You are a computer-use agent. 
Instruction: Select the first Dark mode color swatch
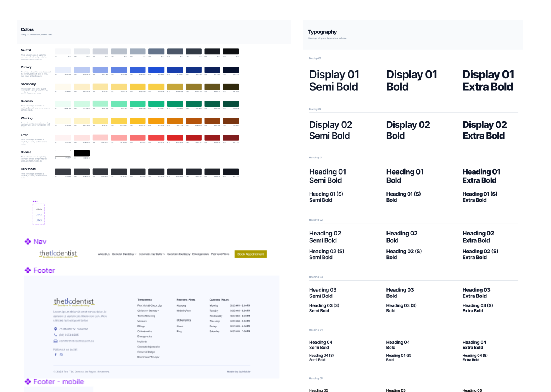pos(63,172)
